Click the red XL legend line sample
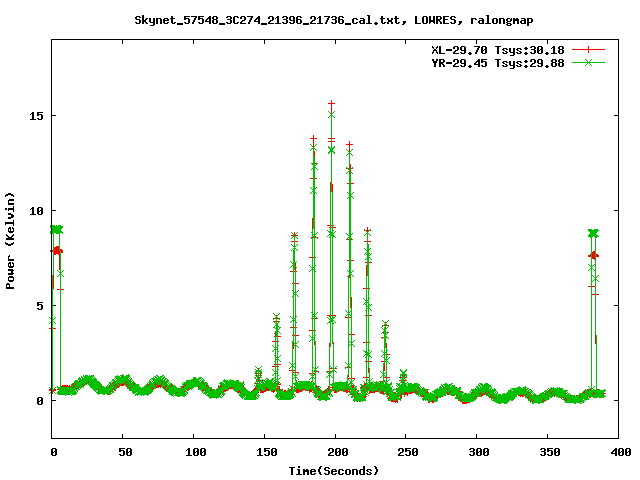Screen dimensions: 640x480 (588, 50)
